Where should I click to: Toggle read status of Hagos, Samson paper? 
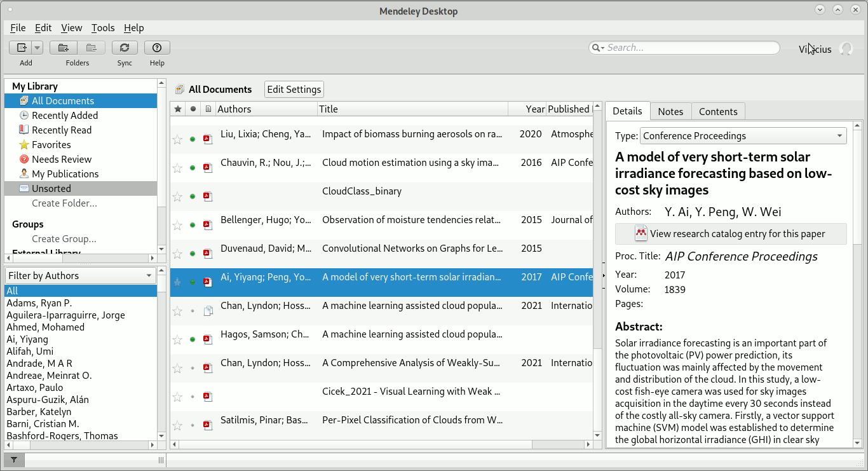193,339
